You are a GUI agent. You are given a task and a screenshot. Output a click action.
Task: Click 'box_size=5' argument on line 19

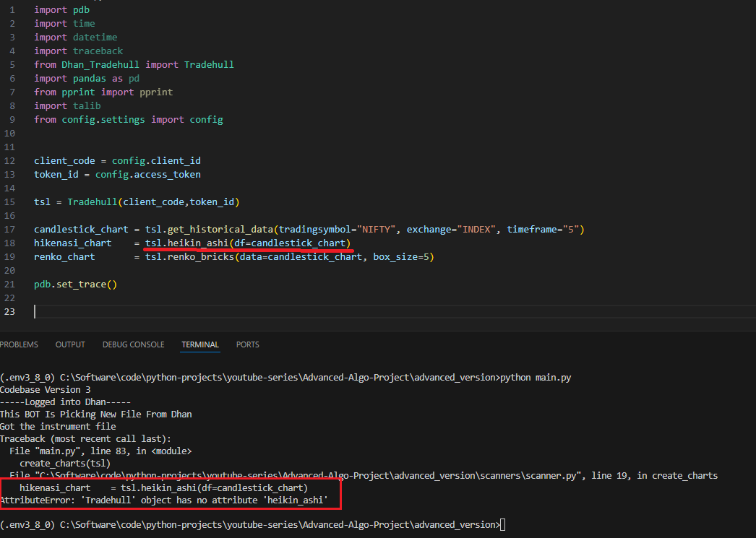(400, 256)
